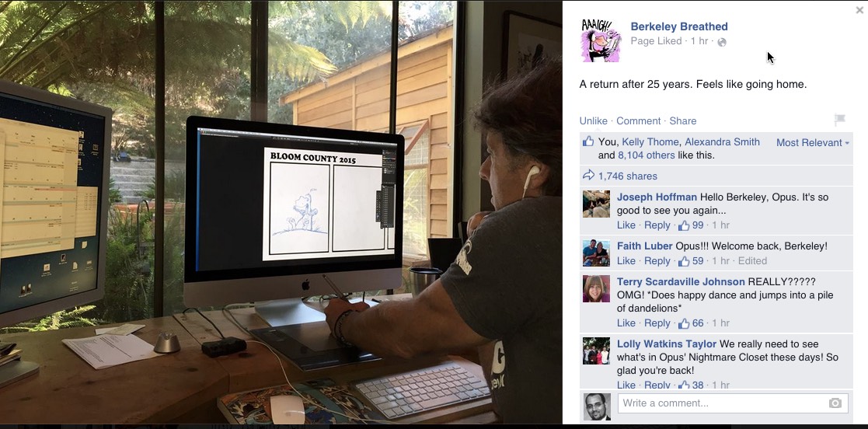The height and width of the screenshot is (429, 868).
Task: Open Faith Luber's profile picture
Action: (x=596, y=253)
